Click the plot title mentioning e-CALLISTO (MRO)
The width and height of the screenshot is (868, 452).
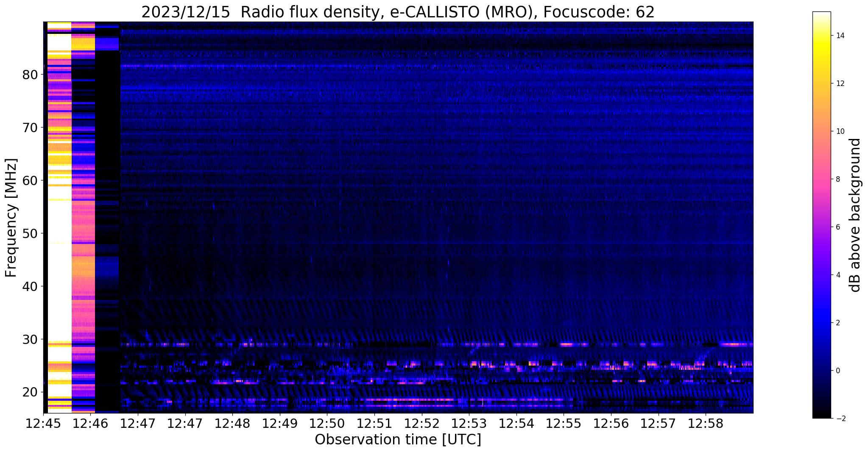(398, 12)
